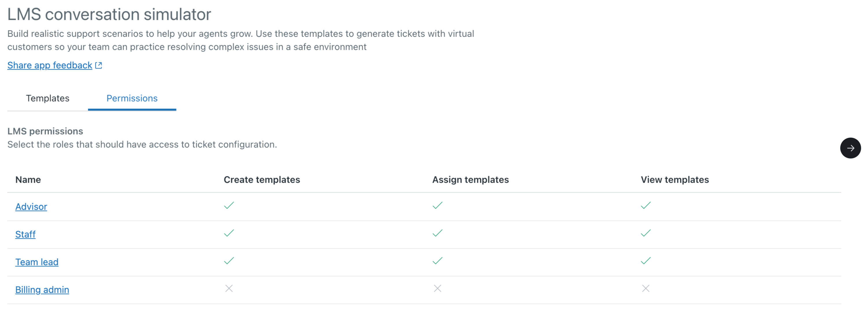868x314 pixels.
Task: Click Billing admin's Assign templates X mark
Action: pos(437,288)
